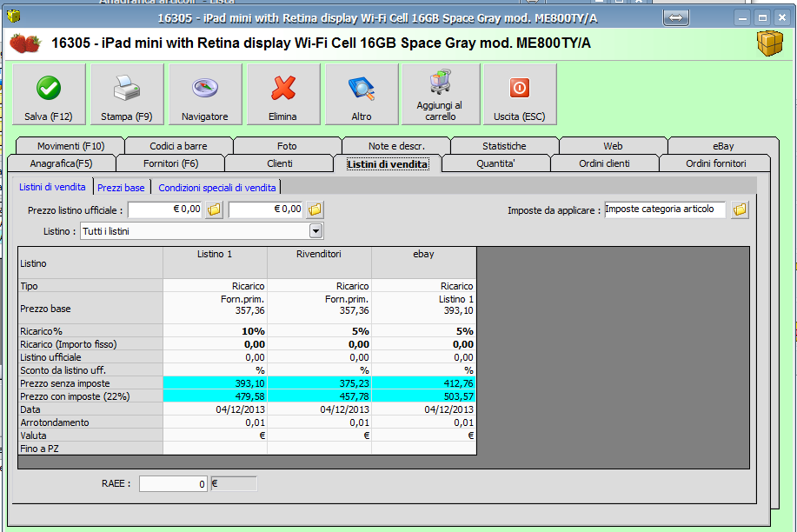Switch to Prezzi base sub-tab
Screen dimensions: 797x532
tap(121, 188)
